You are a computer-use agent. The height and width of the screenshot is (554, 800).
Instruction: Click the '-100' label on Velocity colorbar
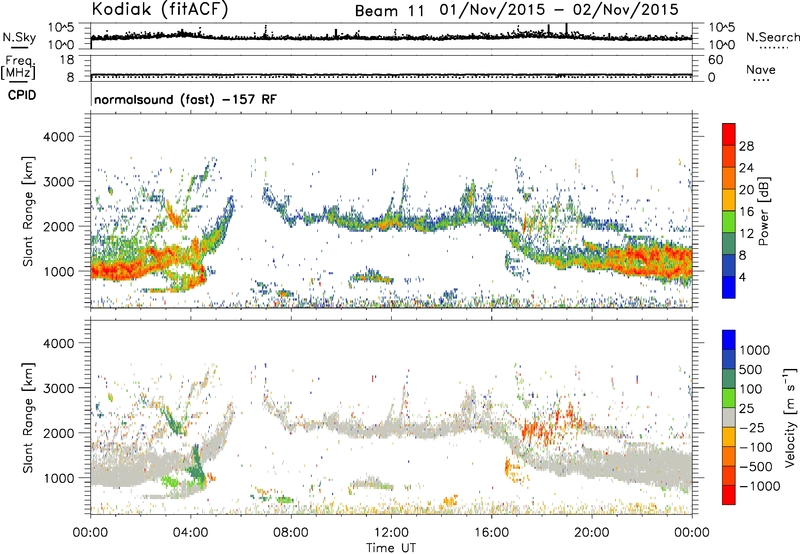(x=756, y=447)
